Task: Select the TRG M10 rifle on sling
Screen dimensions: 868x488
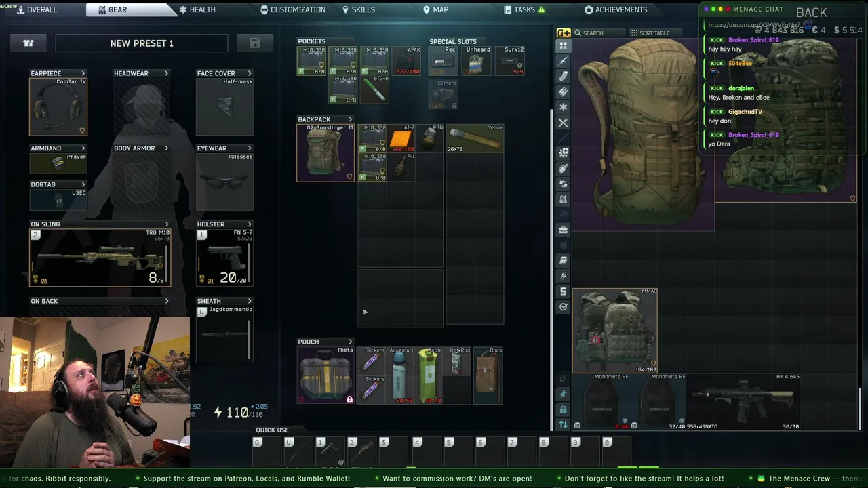Action: 100,258
